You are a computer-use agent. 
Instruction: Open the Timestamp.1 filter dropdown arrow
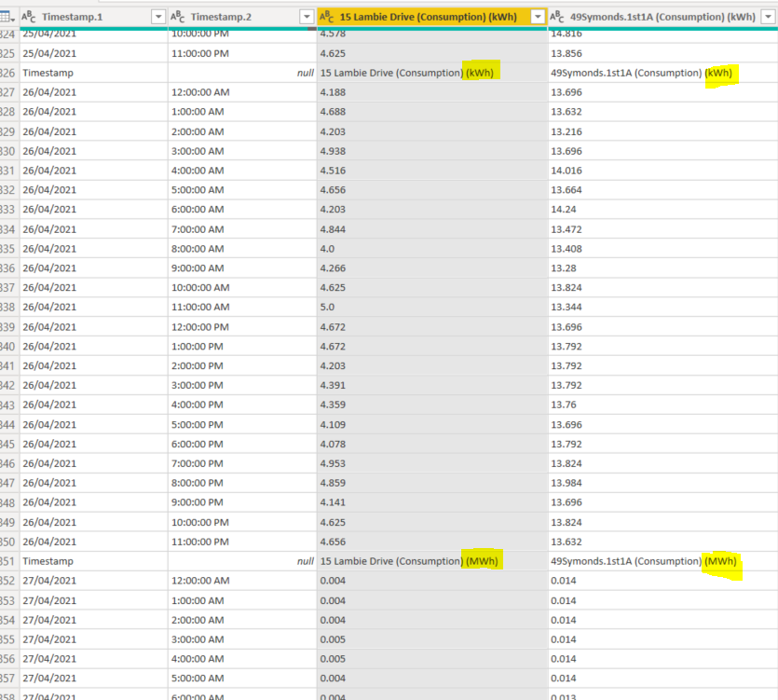click(x=158, y=17)
